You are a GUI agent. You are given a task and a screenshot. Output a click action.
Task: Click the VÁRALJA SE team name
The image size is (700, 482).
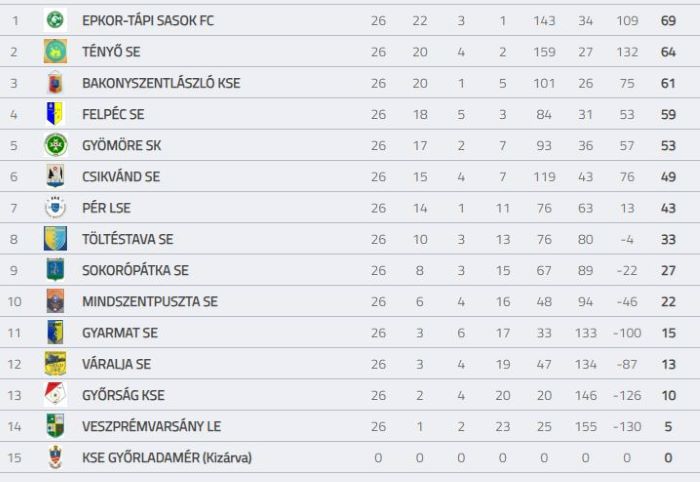click(x=117, y=364)
